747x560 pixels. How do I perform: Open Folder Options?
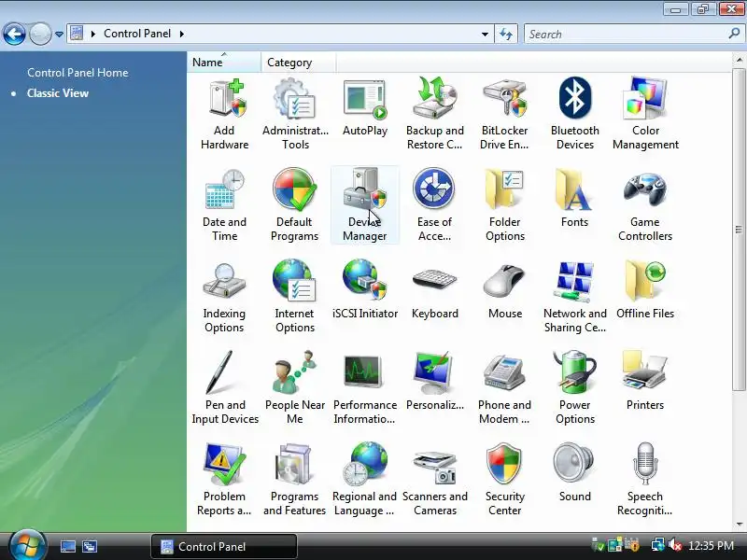(x=505, y=205)
